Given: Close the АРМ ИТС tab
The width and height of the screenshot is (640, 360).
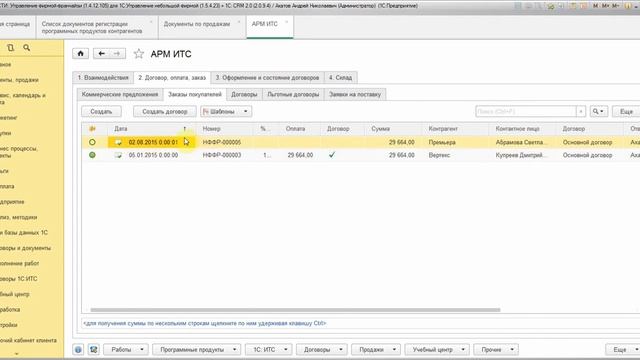Looking at the screenshot, I should tap(287, 22).
